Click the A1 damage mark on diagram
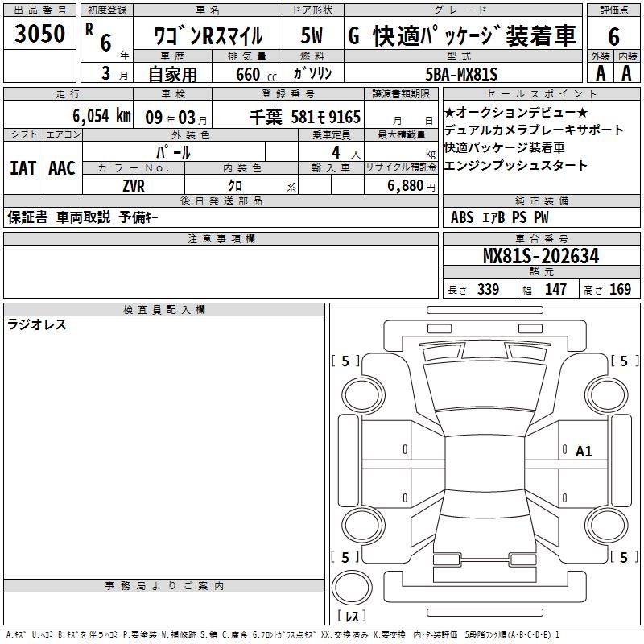 click(584, 452)
